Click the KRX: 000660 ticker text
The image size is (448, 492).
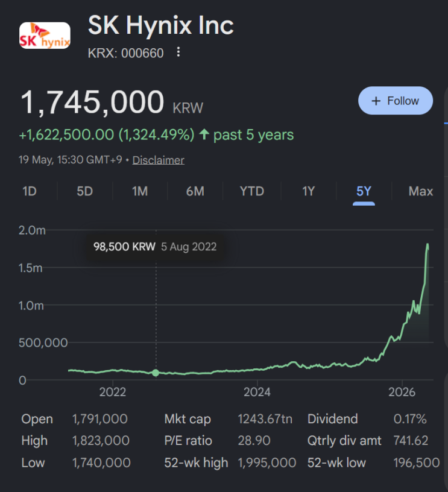[x=126, y=53]
